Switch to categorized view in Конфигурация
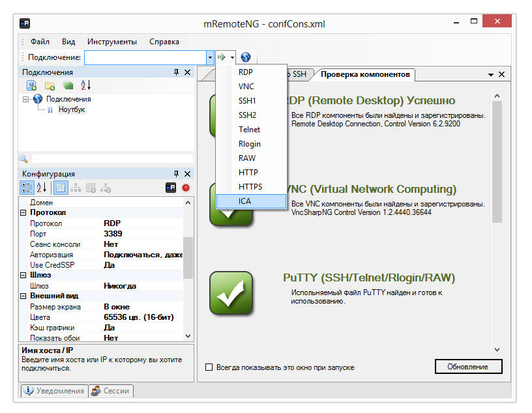532x413 pixels. tap(27, 188)
